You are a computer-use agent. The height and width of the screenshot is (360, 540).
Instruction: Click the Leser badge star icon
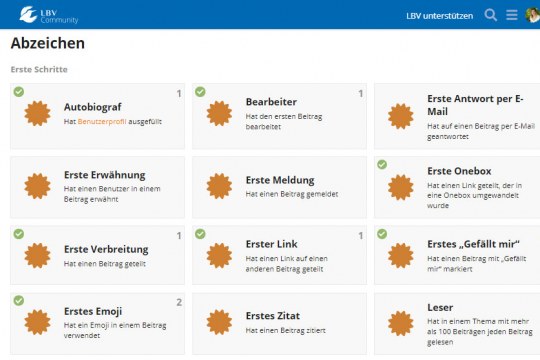(x=401, y=323)
